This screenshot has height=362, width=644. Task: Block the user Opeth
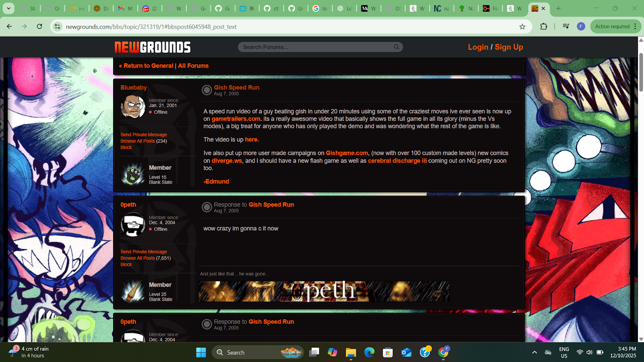click(126, 265)
